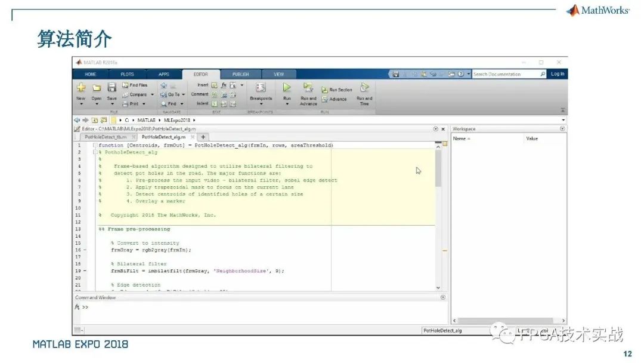Image resolution: width=644 pixels, height=363 pixels.
Task: Click the navigate back arrow in the ribbon
Action: tap(163, 85)
